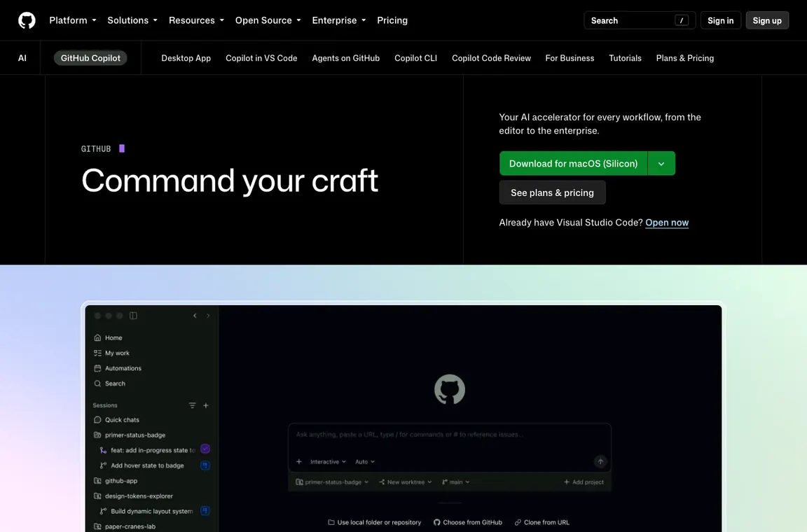Open the Tutorials tab
This screenshot has width=807, height=532.
pos(626,58)
